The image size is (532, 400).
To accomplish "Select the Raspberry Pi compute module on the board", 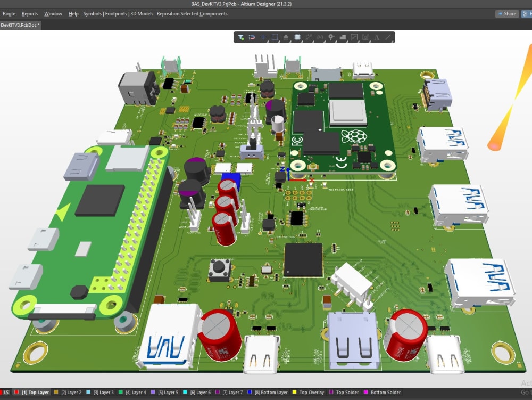I will pyautogui.click(x=343, y=127).
